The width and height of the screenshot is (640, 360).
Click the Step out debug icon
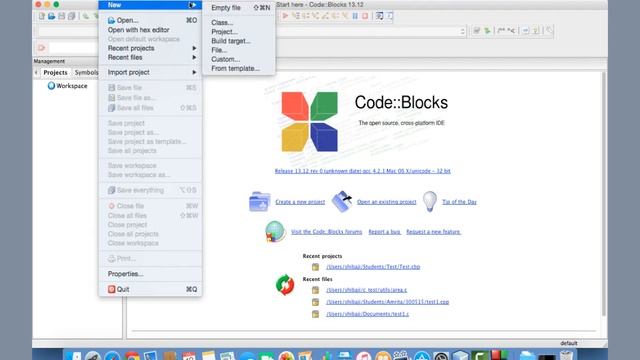tap(325, 16)
